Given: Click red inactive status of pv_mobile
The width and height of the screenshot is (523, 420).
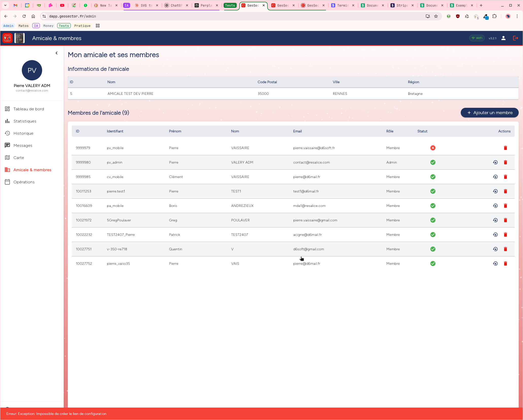Looking at the screenshot, I should pos(433,148).
